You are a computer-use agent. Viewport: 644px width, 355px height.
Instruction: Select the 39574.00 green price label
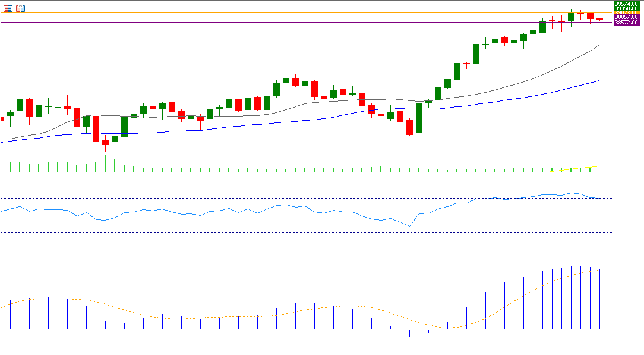click(626, 4)
